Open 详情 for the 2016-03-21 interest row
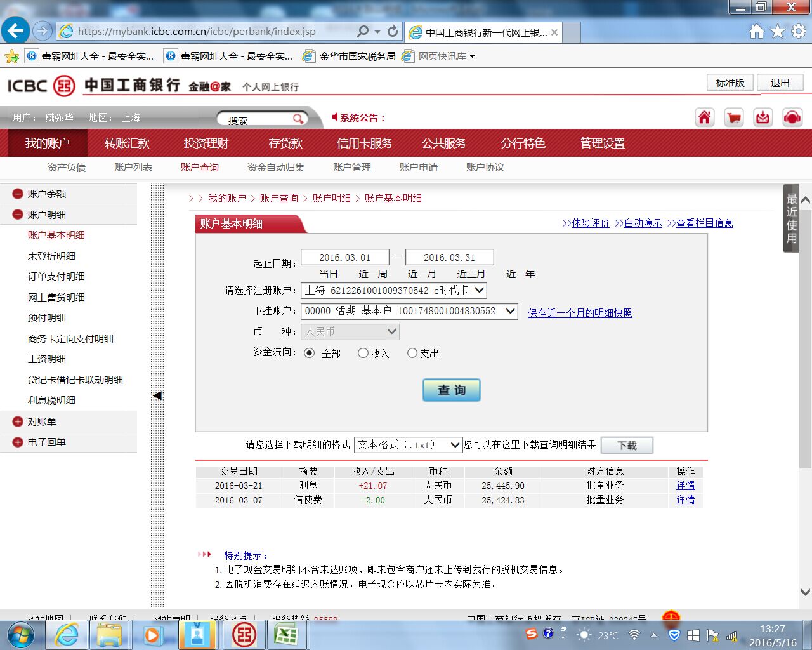Screen dimensions: 812x650 [685, 486]
